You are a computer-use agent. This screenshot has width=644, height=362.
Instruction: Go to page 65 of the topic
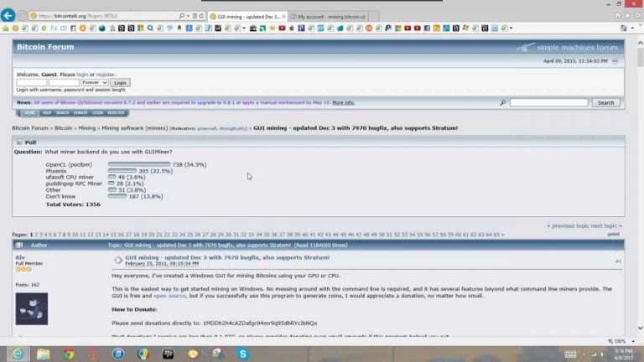(496, 235)
